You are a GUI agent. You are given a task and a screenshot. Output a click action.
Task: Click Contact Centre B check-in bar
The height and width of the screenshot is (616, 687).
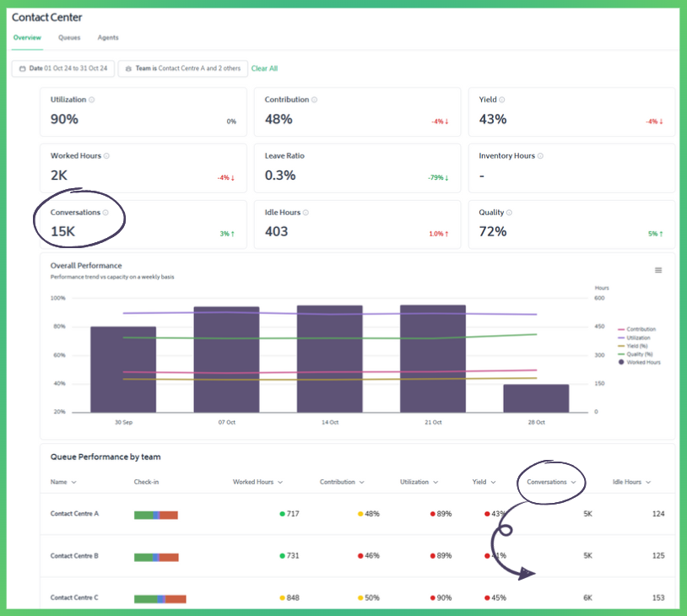pos(156,557)
